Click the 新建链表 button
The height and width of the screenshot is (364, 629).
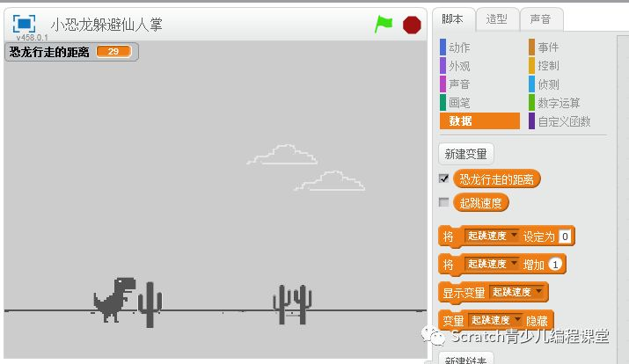pyautogui.click(x=465, y=359)
